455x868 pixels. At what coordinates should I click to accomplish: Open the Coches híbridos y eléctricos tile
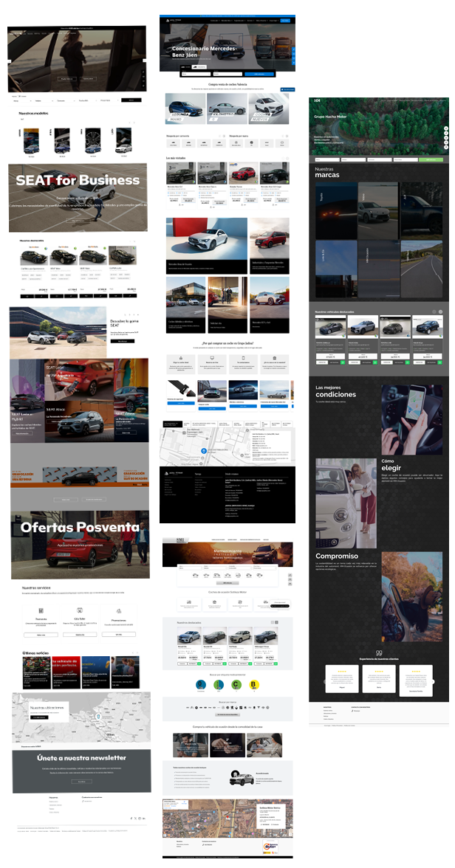[185, 305]
